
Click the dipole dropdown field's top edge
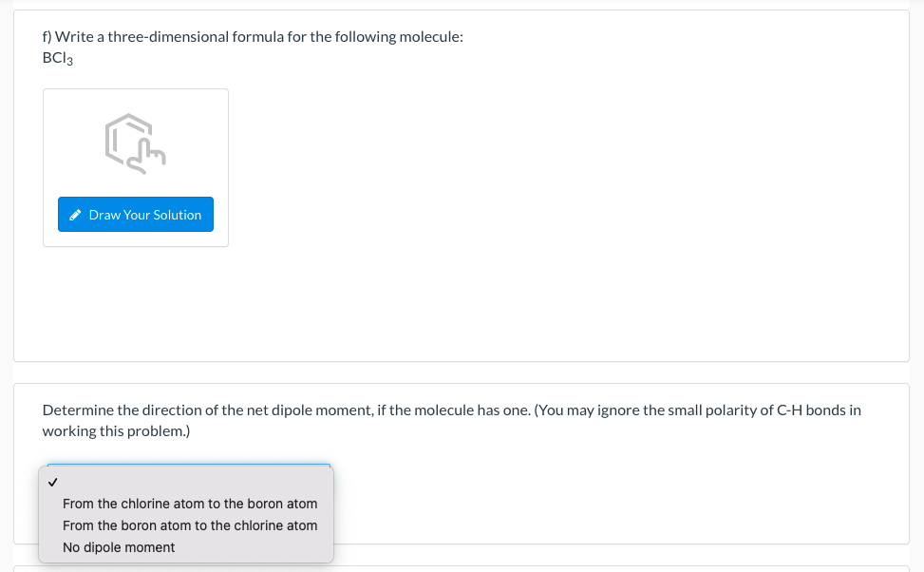point(190,466)
